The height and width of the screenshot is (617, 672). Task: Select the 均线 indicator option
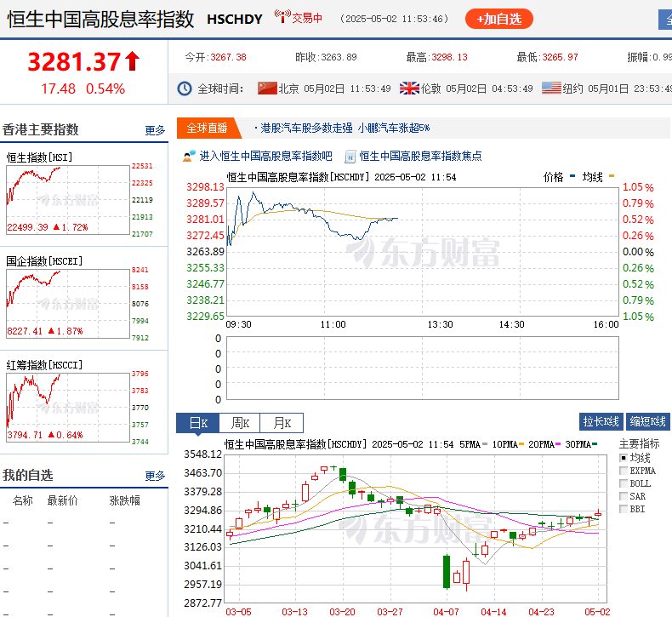pos(624,458)
